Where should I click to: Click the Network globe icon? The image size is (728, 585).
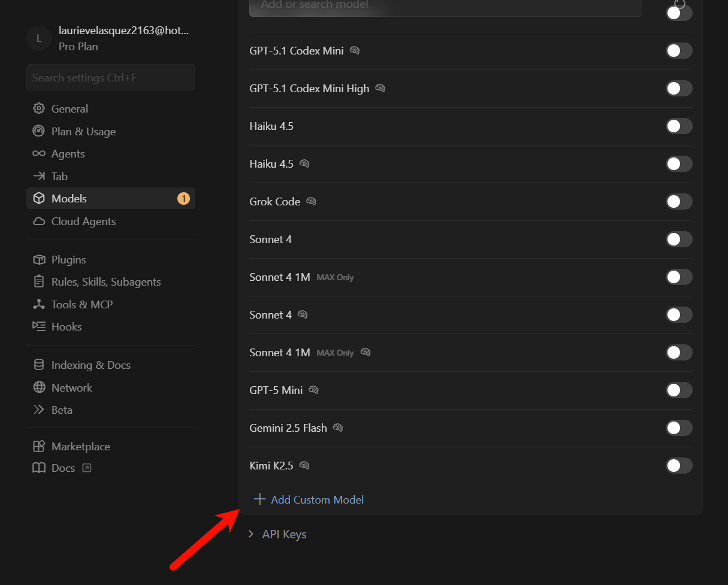click(x=39, y=387)
